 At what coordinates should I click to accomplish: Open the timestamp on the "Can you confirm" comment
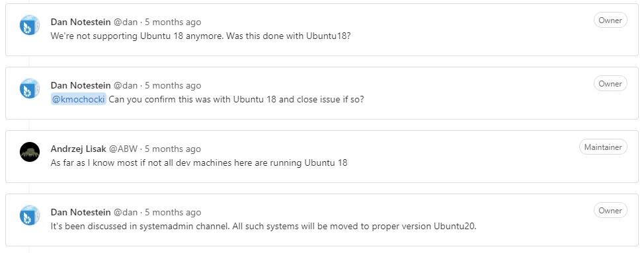(173, 85)
